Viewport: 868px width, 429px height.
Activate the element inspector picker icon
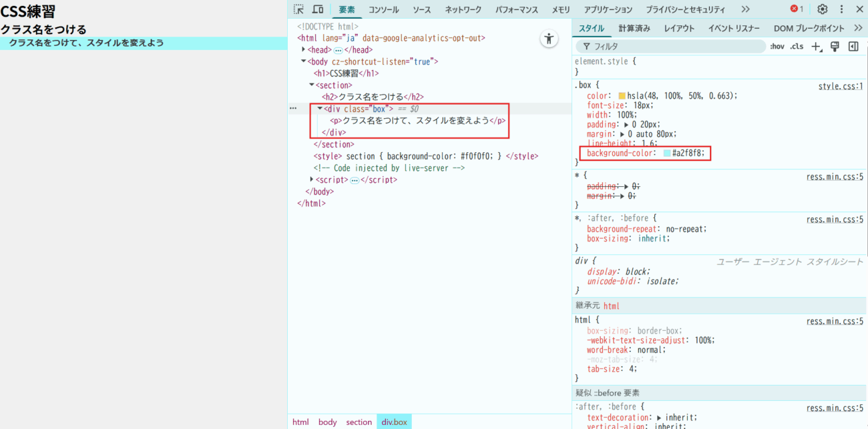pos(298,9)
